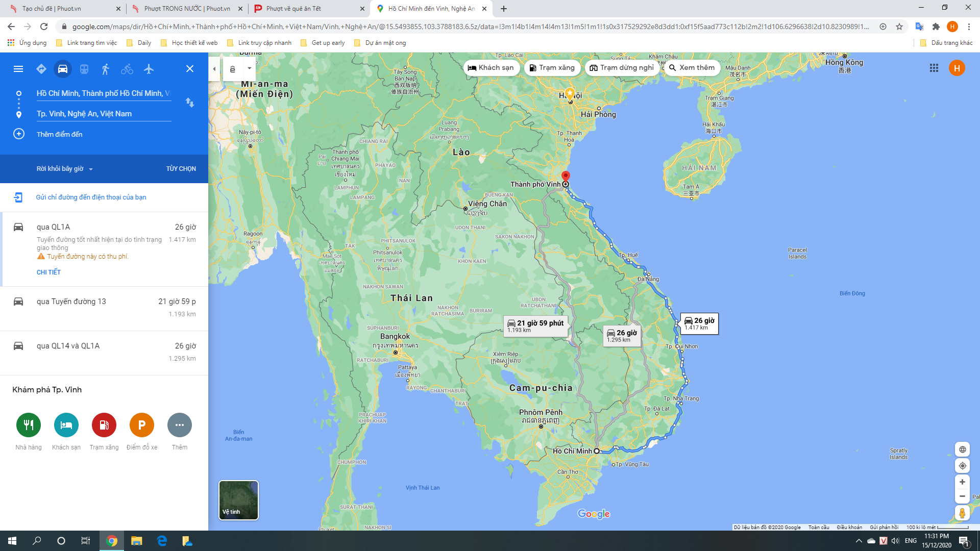The width and height of the screenshot is (980, 551).
Task: Edit the Hồ Chí Minh starting point field
Action: (104, 93)
